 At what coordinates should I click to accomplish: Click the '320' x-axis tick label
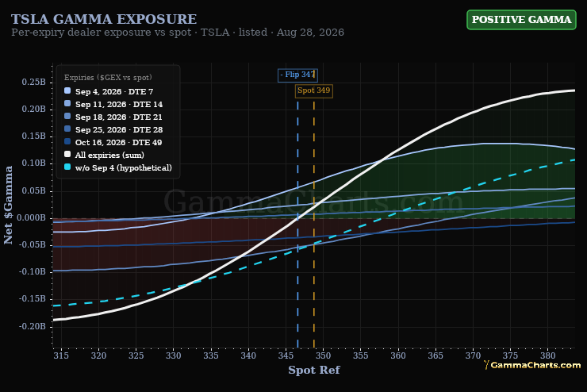click(x=98, y=355)
